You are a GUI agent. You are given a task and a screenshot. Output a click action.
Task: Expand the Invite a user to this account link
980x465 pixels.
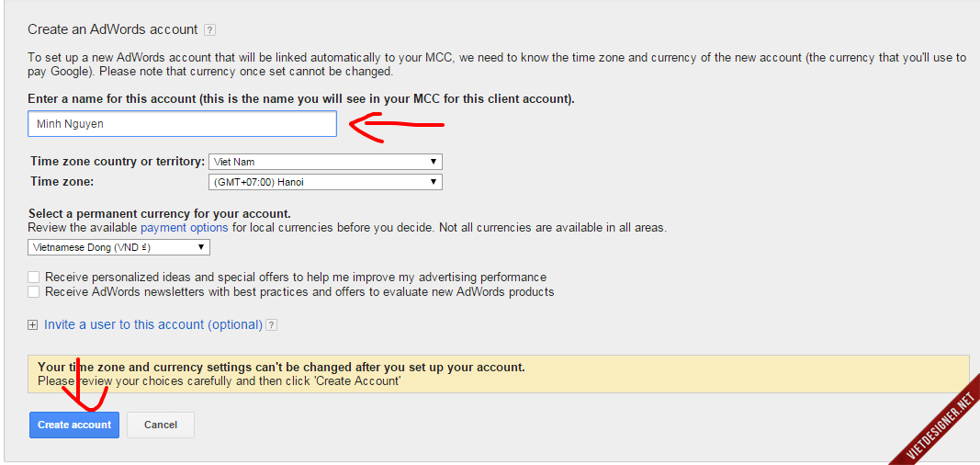point(153,325)
